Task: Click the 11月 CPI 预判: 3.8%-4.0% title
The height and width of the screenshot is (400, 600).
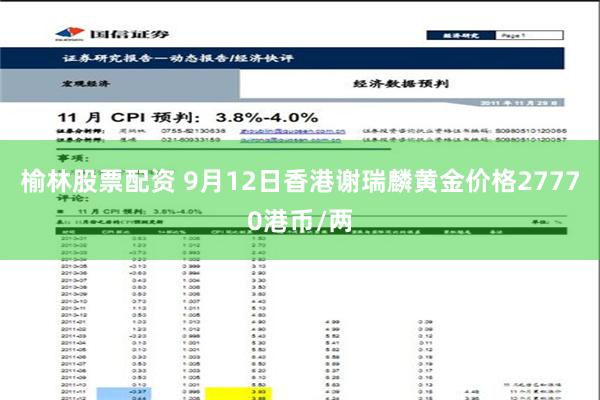Action: 188,117
